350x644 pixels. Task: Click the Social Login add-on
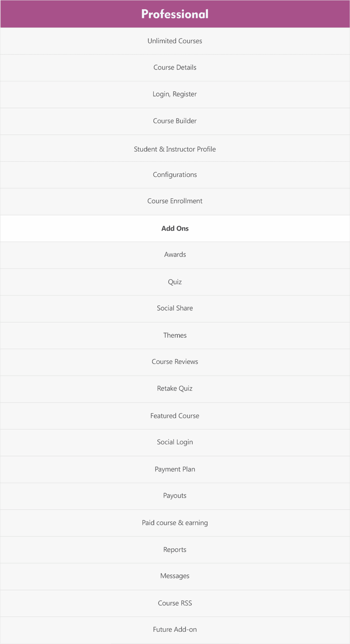click(x=175, y=442)
